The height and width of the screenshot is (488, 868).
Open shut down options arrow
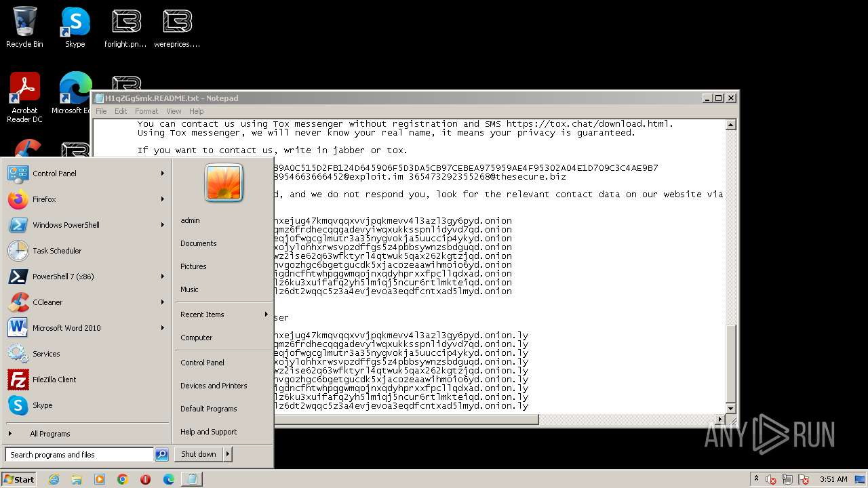227,454
